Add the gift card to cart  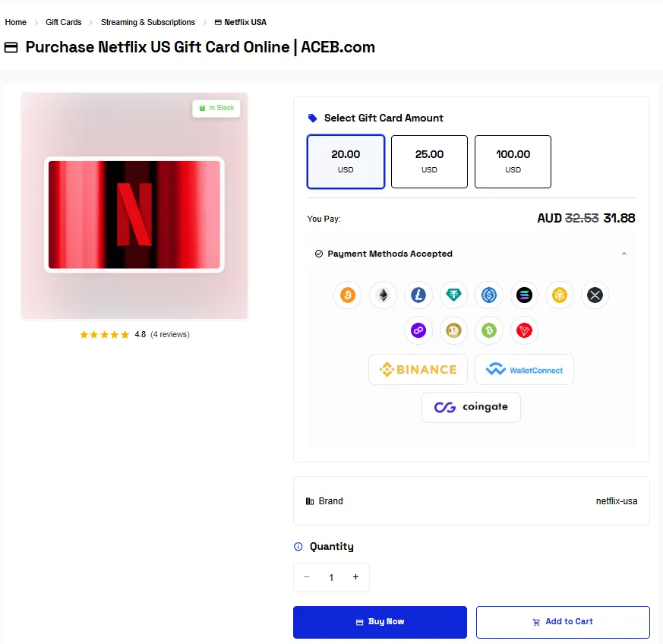pyautogui.click(x=562, y=621)
